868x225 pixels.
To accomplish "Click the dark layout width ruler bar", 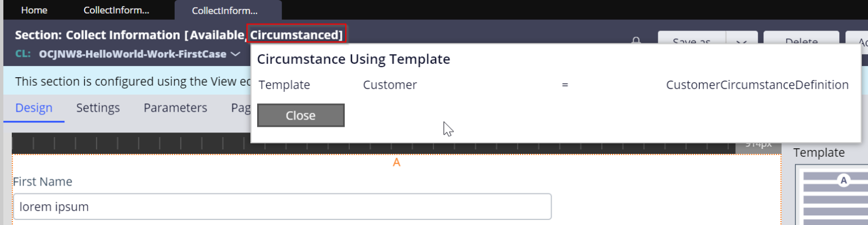I will [374, 143].
